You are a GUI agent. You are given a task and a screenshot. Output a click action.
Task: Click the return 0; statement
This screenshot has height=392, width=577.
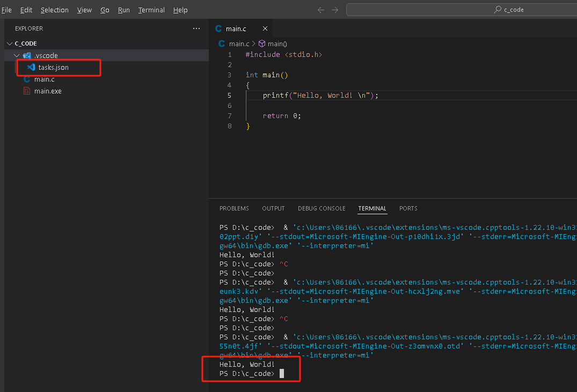tap(282, 116)
